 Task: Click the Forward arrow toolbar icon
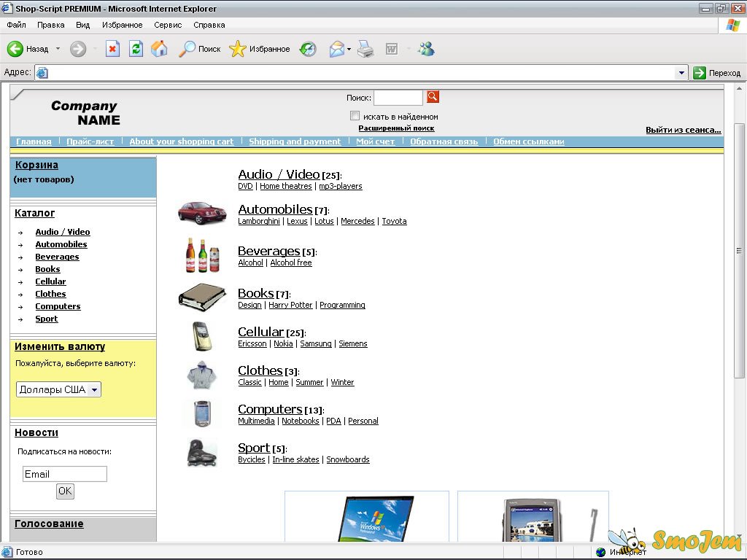(78, 49)
